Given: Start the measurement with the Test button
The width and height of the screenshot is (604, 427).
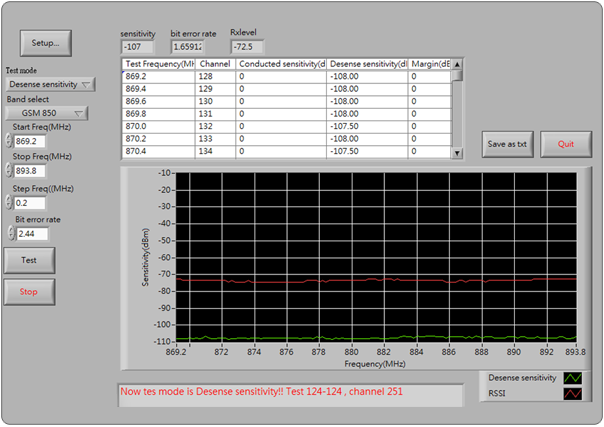Looking at the screenshot, I should (29, 260).
